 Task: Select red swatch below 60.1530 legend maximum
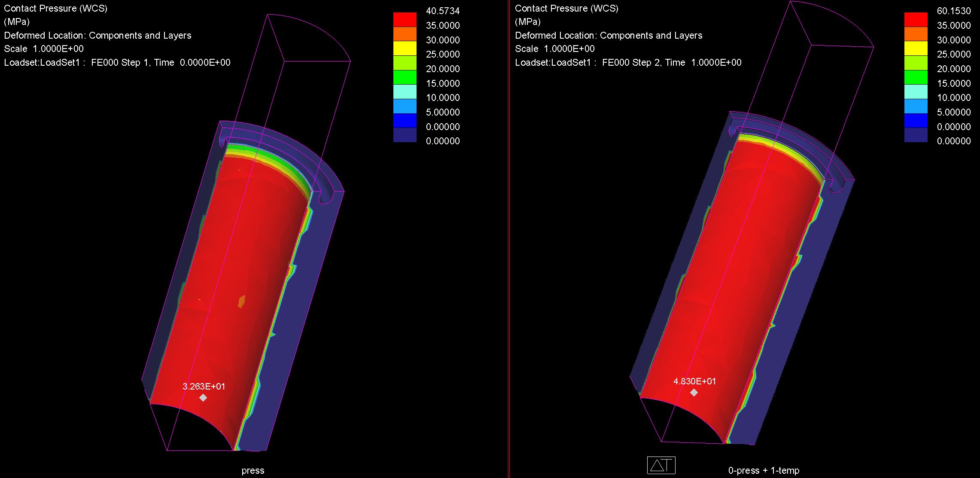click(916, 19)
